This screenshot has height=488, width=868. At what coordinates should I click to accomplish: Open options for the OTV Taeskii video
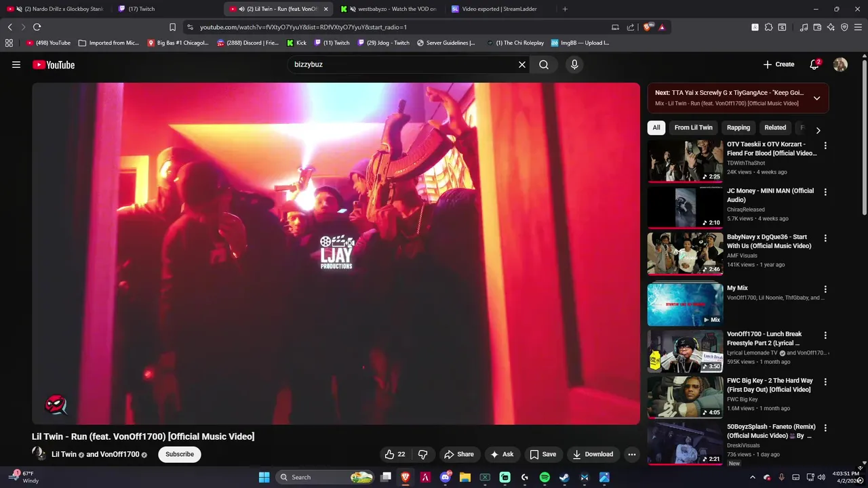coord(825,146)
